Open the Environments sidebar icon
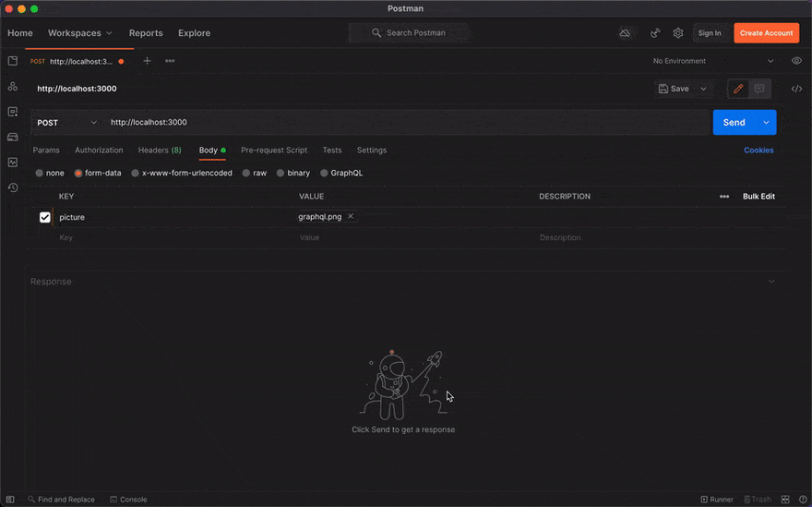812x507 pixels. tap(13, 112)
